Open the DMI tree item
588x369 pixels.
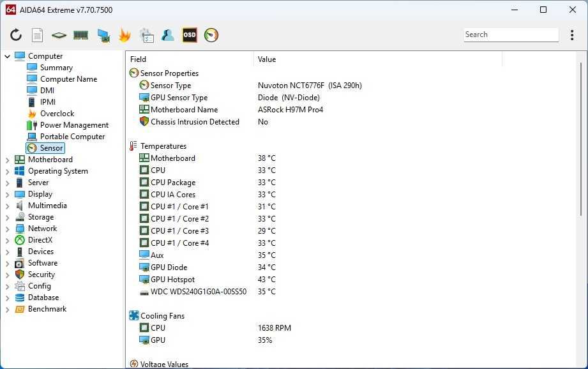click(x=47, y=91)
